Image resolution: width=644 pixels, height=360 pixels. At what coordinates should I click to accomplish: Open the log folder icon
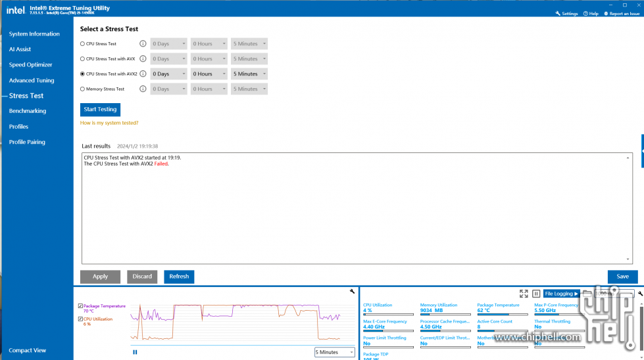(587, 294)
